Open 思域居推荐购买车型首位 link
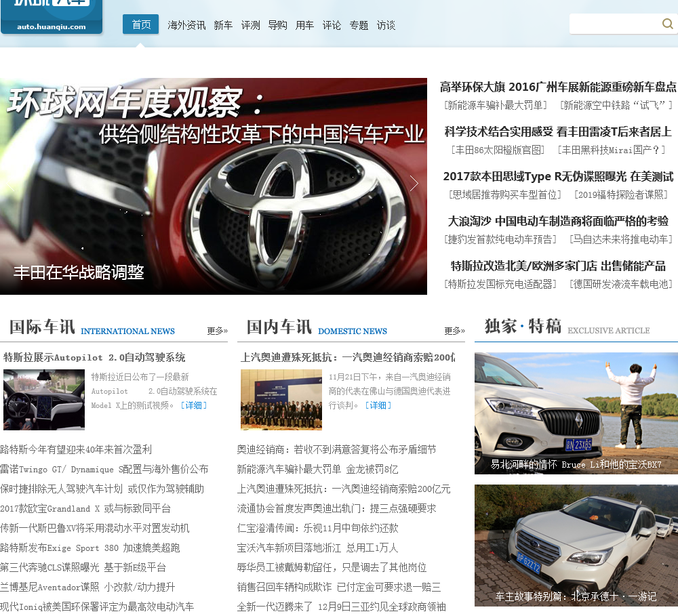The height and width of the screenshot is (616, 678). tap(505, 194)
